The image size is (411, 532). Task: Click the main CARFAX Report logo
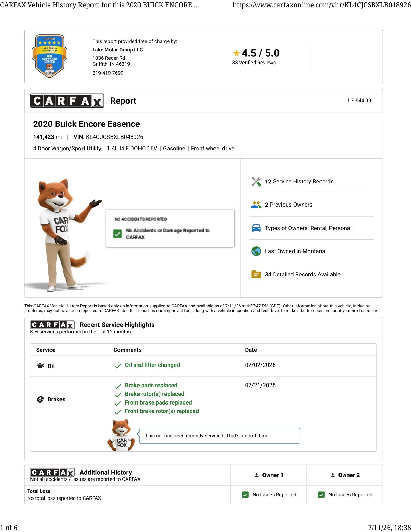click(x=67, y=101)
